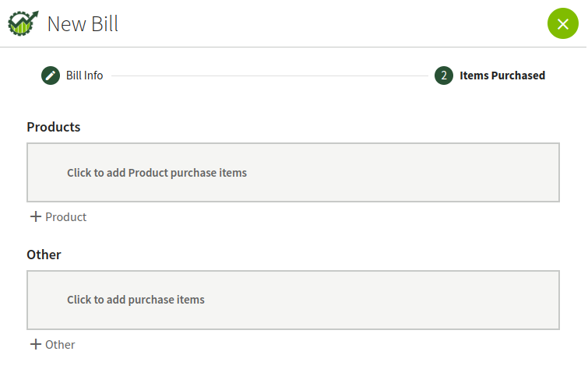Close the New Bill dialog
This screenshot has width=588, height=383.
coord(562,23)
